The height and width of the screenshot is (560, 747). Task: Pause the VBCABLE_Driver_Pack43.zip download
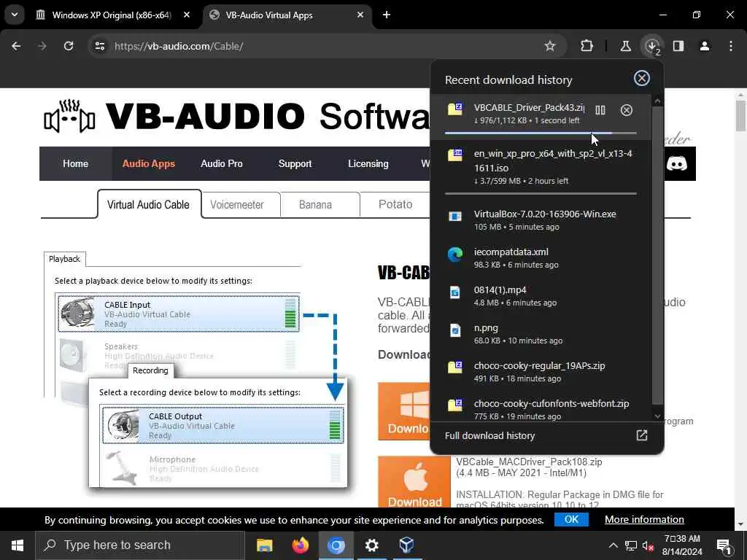click(x=600, y=110)
